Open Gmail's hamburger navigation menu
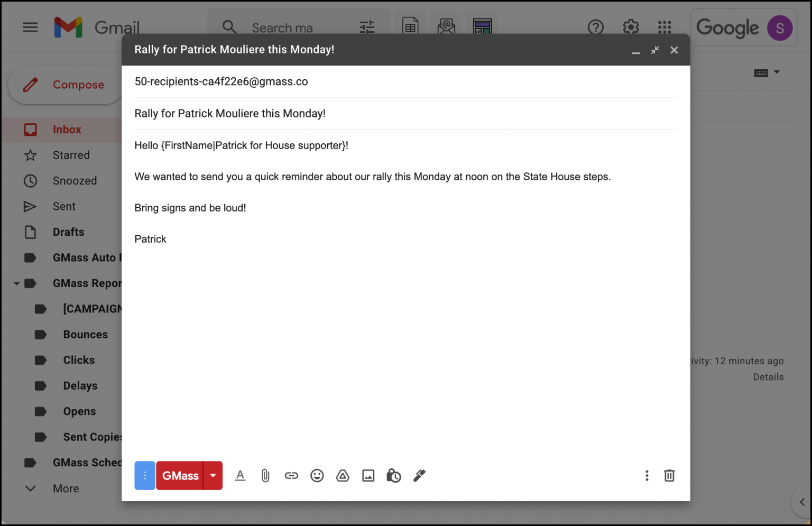 [x=30, y=27]
